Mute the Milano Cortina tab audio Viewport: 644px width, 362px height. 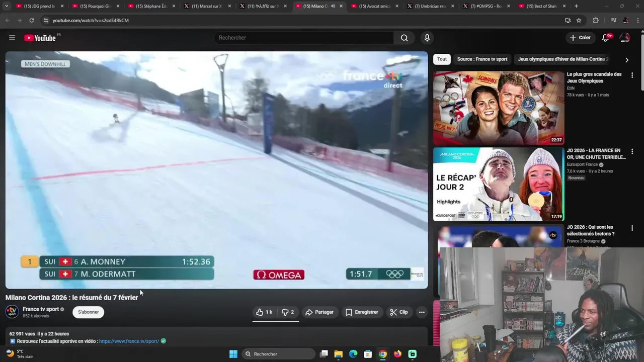[333, 6]
